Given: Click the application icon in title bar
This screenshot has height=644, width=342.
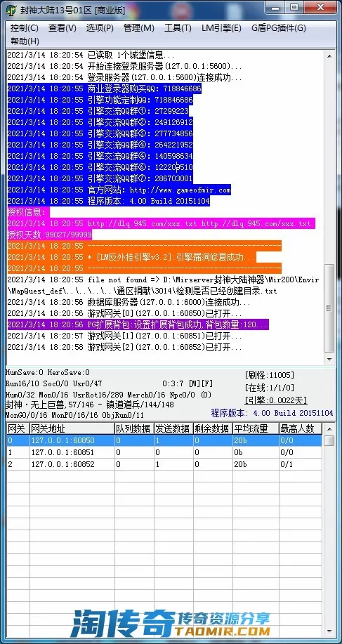Looking at the screenshot, I should coord(11,11).
